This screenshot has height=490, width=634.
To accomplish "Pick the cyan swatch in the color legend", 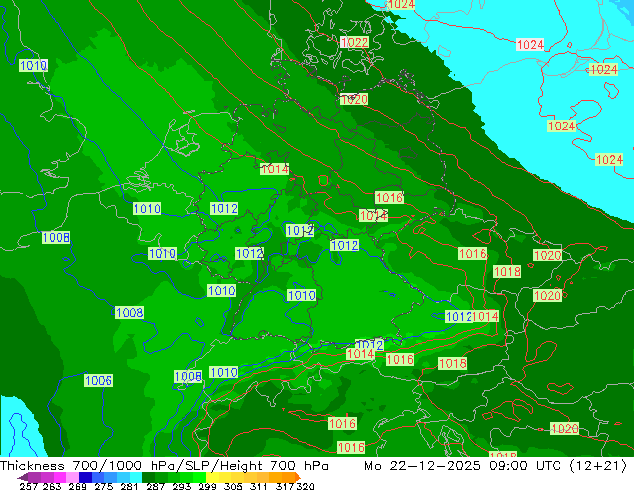I will click(x=136, y=477).
